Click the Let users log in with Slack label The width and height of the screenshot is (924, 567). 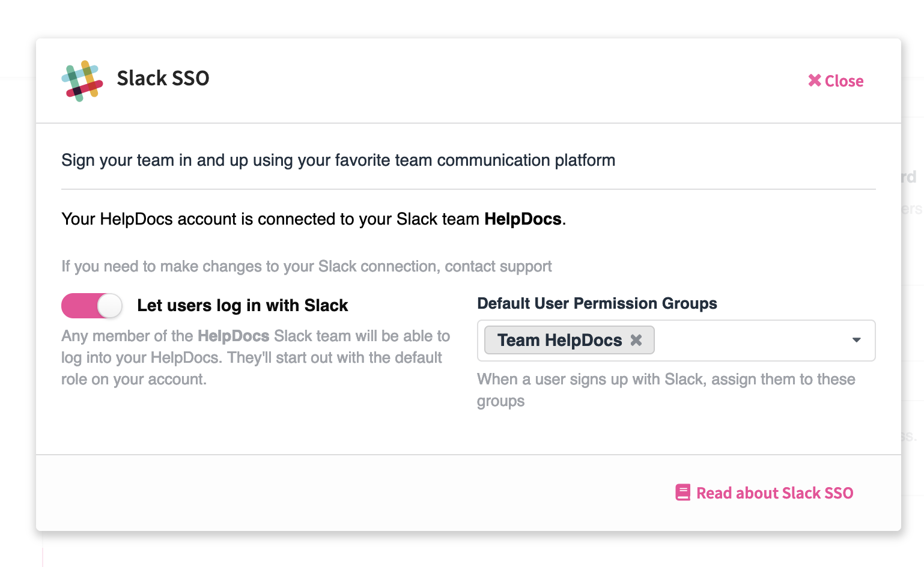pyautogui.click(x=243, y=305)
